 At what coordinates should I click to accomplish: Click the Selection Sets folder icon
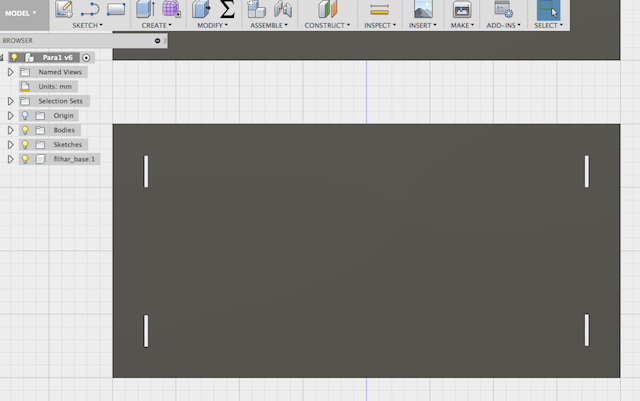coord(25,101)
